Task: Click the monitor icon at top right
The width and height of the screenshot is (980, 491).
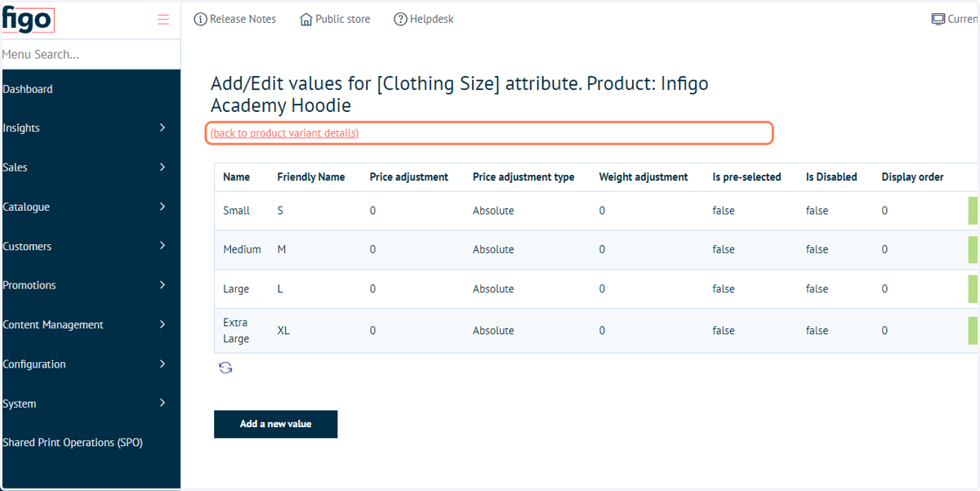Action: click(938, 19)
